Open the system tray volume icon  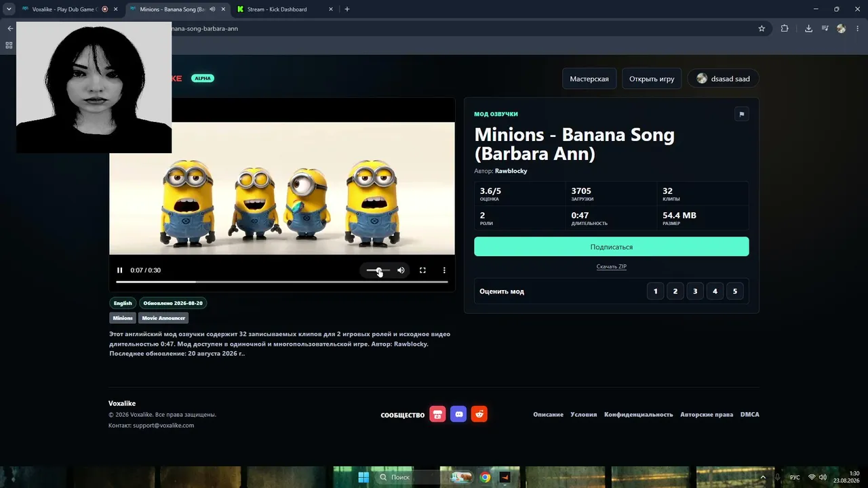tap(823, 477)
